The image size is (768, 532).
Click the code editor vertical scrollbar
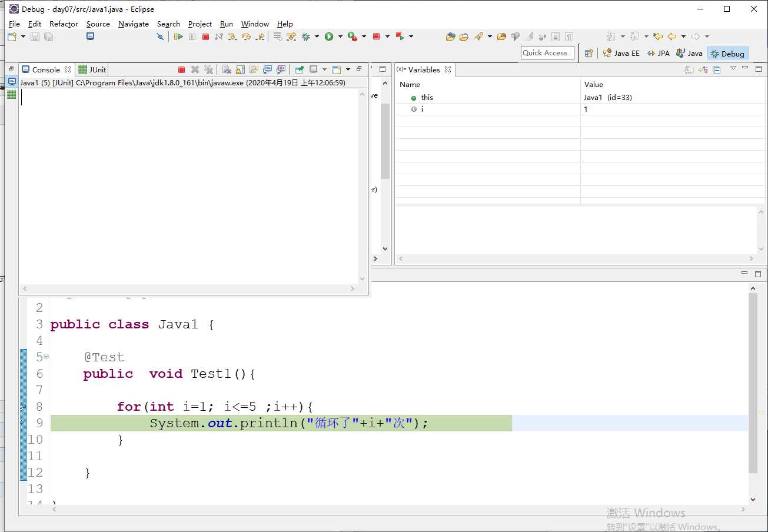pos(753,383)
